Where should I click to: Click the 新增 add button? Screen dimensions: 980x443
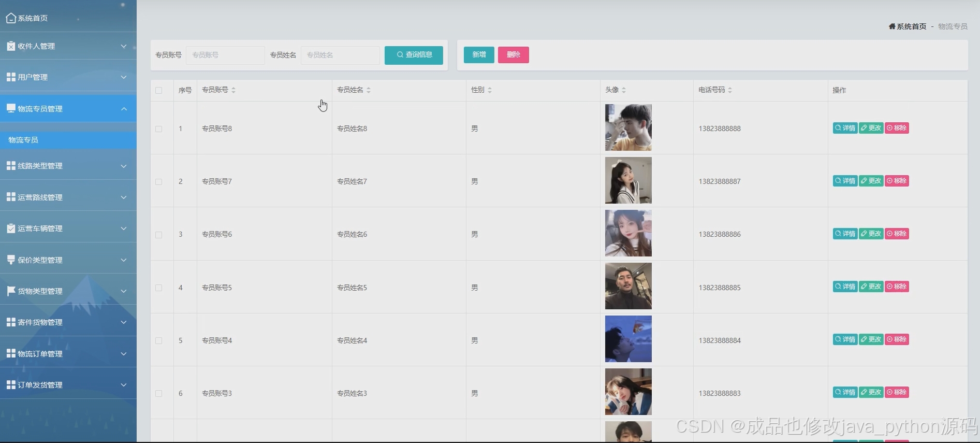point(479,55)
